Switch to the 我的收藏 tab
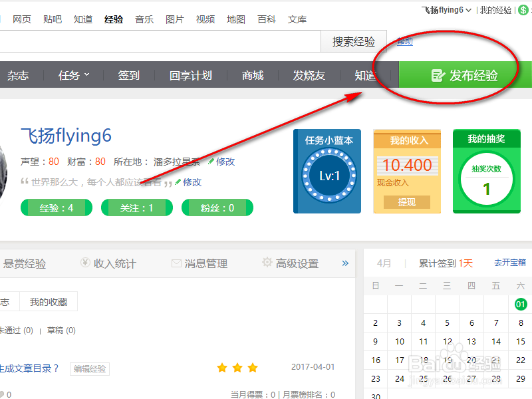532x399 pixels. pyautogui.click(x=49, y=302)
